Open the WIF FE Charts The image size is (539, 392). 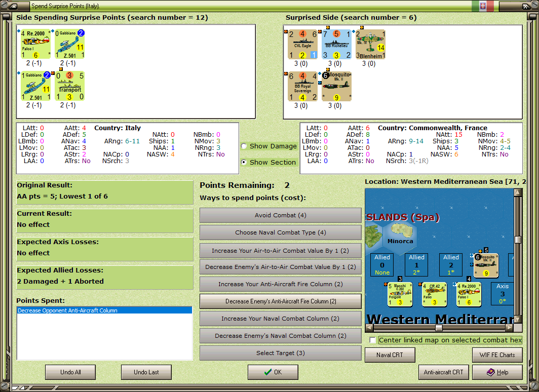click(497, 355)
